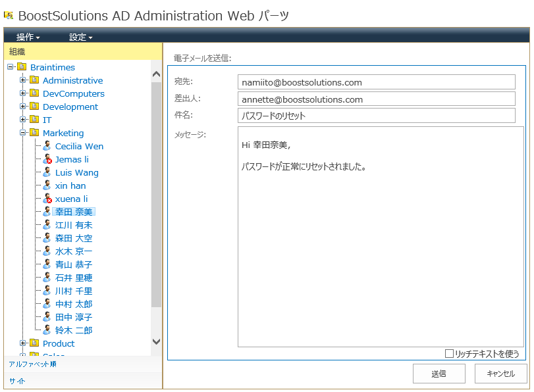Click disabled user icon beside xuena li
This screenshot has width=534, height=392.
[47, 199]
